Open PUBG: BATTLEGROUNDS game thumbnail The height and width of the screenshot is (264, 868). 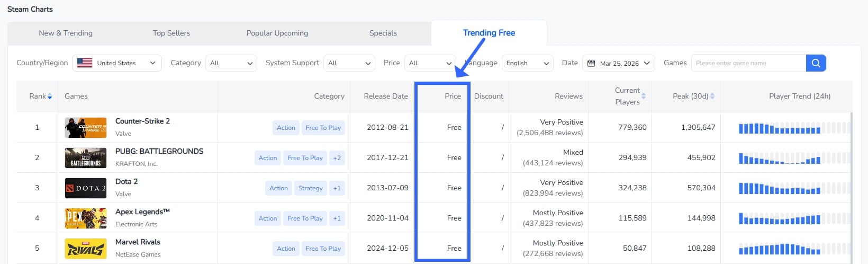[86, 157]
